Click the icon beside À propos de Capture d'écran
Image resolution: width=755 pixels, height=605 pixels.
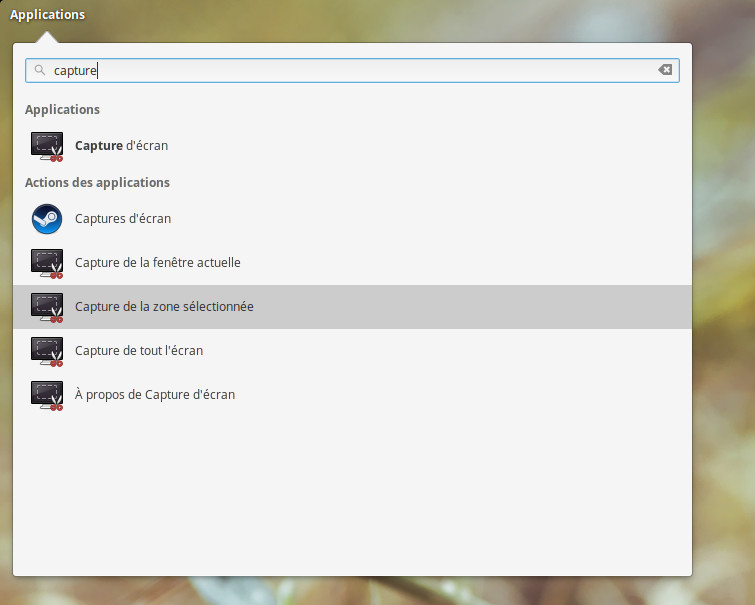[x=47, y=395]
